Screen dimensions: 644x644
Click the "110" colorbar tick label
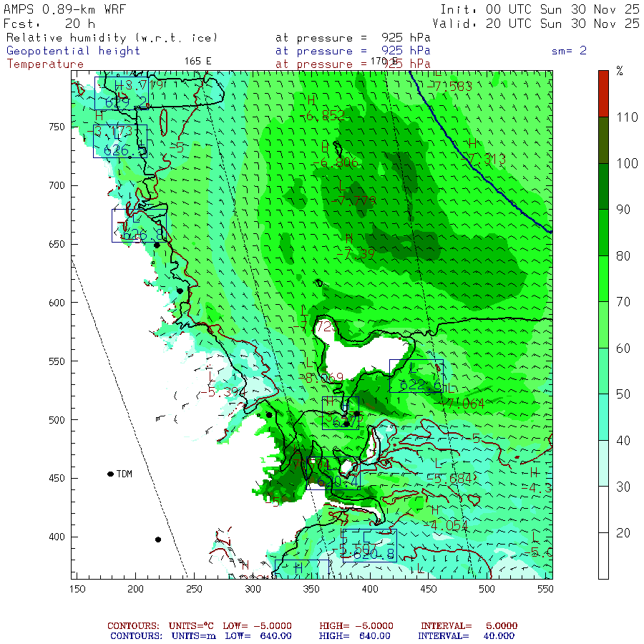(627, 117)
